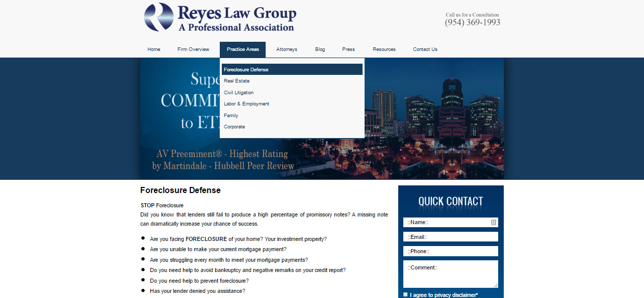
Task: Click the Email input field
Action: click(x=450, y=237)
